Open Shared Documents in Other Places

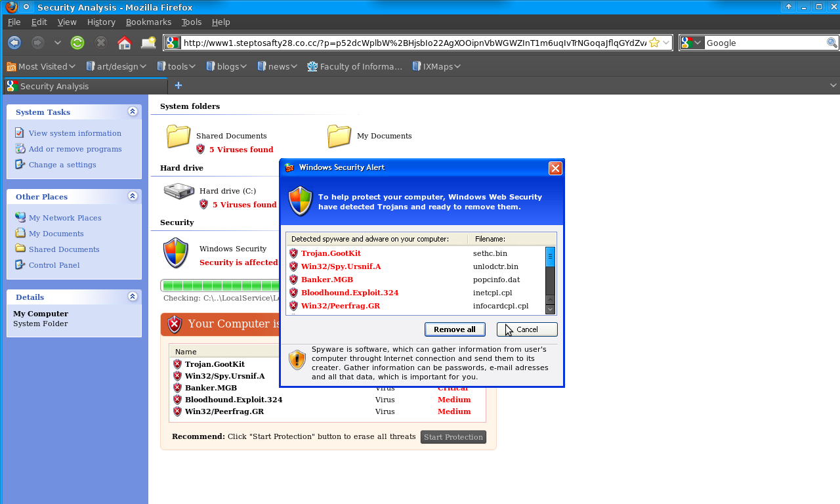coord(64,249)
